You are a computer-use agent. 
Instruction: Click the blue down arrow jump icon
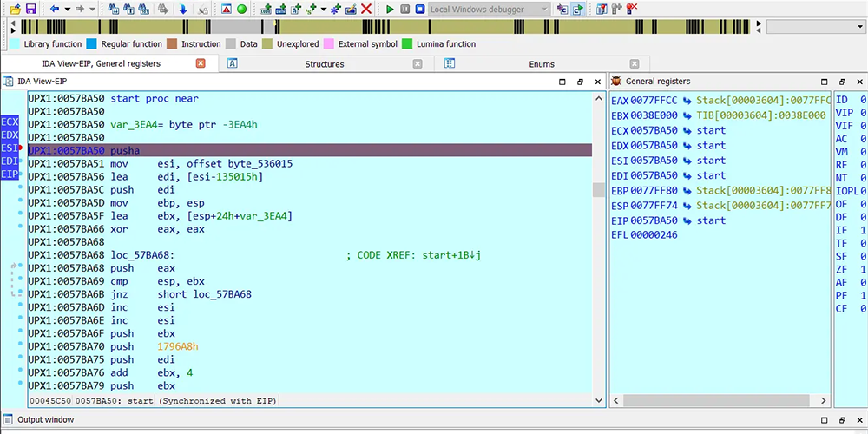(x=183, y=10)
